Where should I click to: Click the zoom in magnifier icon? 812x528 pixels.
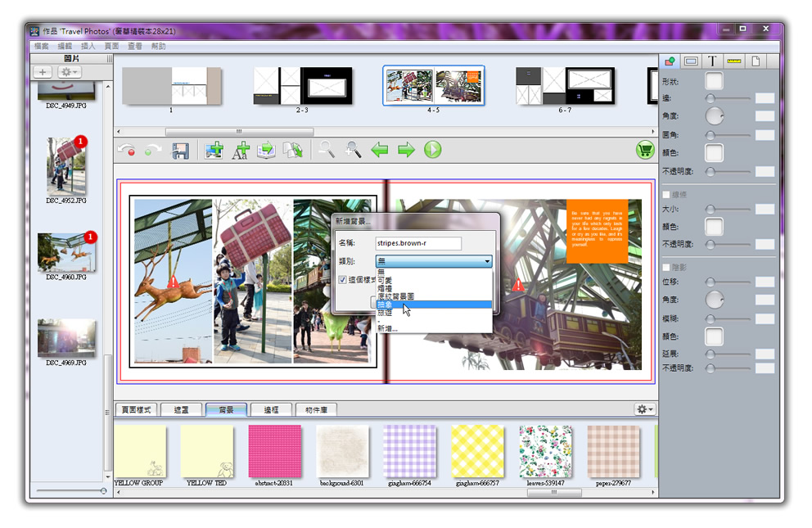353,150
